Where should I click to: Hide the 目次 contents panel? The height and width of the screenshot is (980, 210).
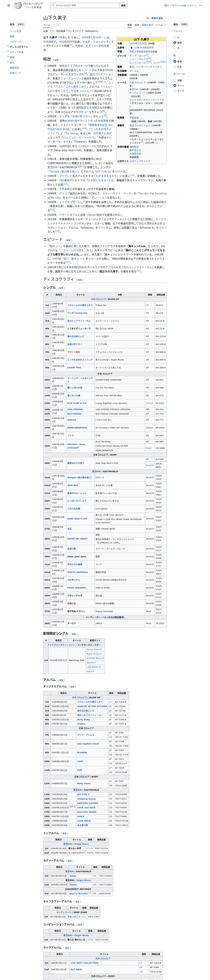(21, 24)
